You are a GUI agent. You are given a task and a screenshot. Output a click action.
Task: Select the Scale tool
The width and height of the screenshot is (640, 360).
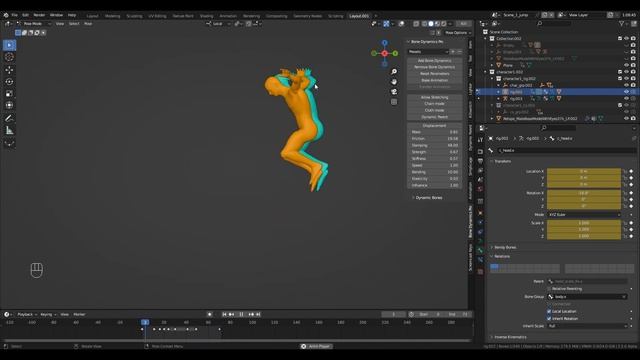click(9, 93)
